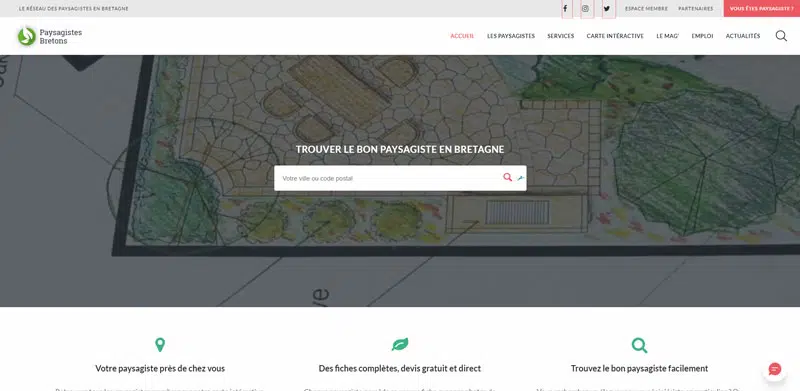The width and height of the screenshot is (800, 391).
Task: Click the geolocation icon in search box
Action: (520, 178)
